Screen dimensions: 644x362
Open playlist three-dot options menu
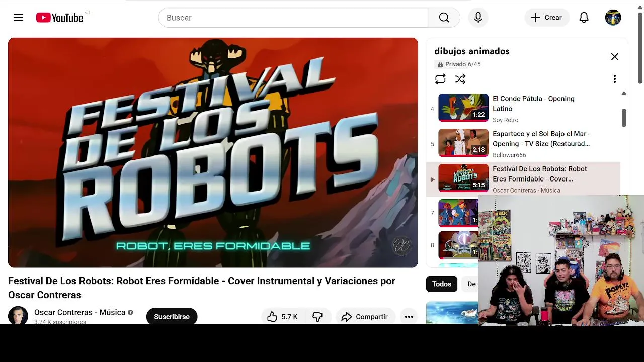pos(614,79)
